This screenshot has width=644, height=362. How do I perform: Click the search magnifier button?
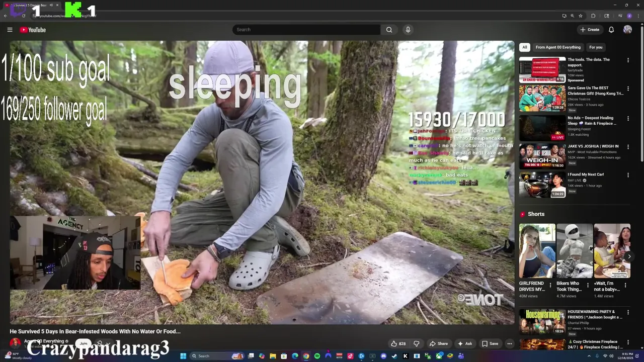click(x=389, y=30)
